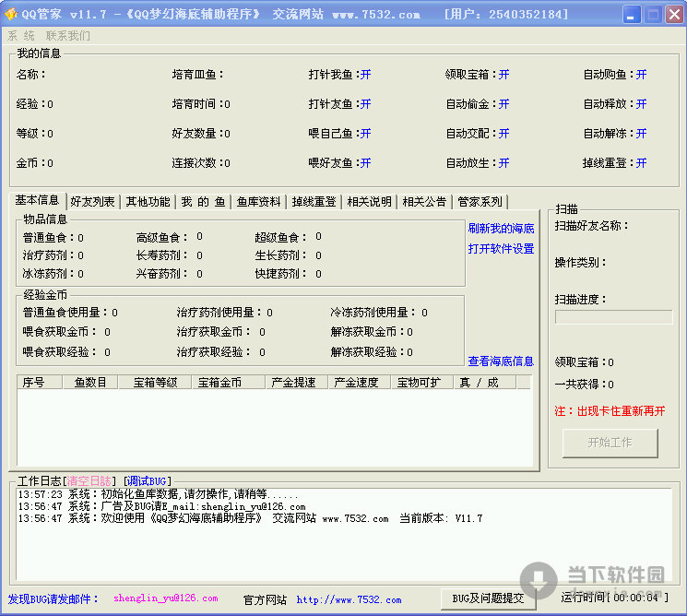
Task: Toggle 喂自己鱼 status 开
Action: tap(365, 133)
